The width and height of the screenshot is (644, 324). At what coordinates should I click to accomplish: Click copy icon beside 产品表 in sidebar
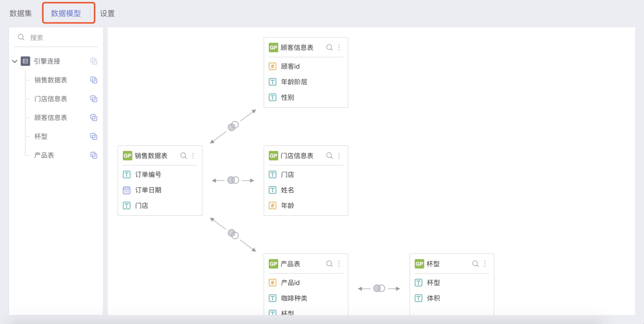(94, 155)
